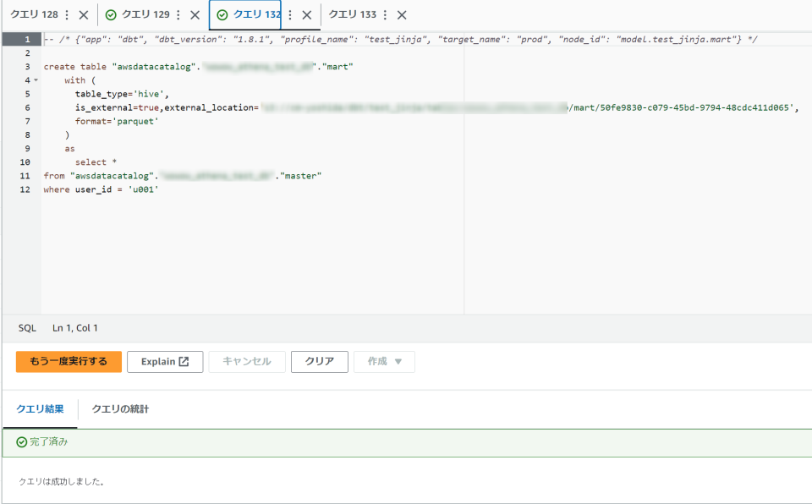Click the クリア button
The height and width of the screenshot is (504, 812).
coord(320,362)
